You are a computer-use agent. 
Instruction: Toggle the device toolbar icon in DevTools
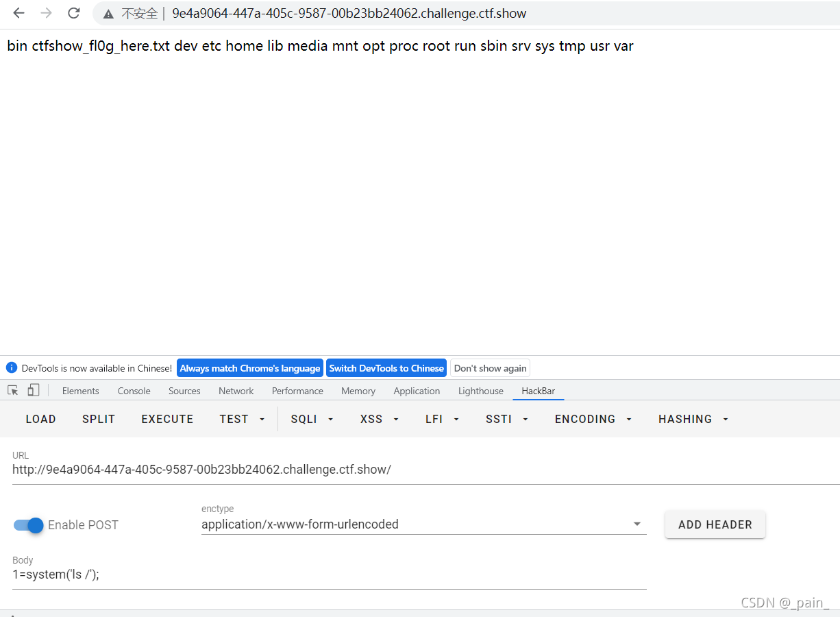(x=33, y=390)
